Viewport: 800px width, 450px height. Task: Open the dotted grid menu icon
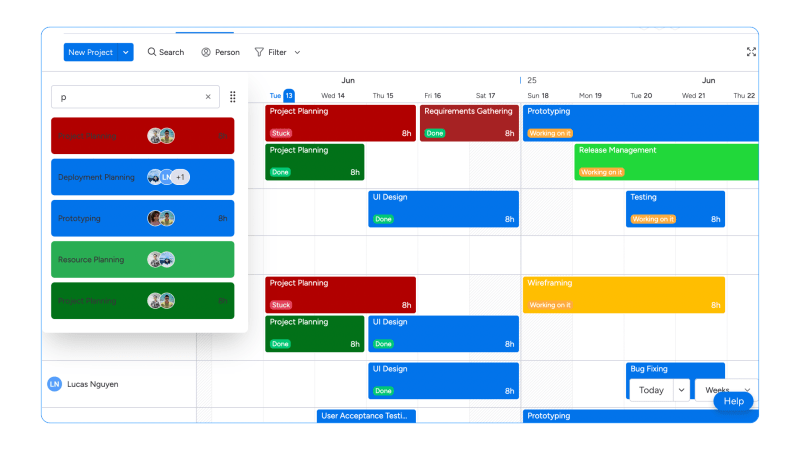point(233,97)
